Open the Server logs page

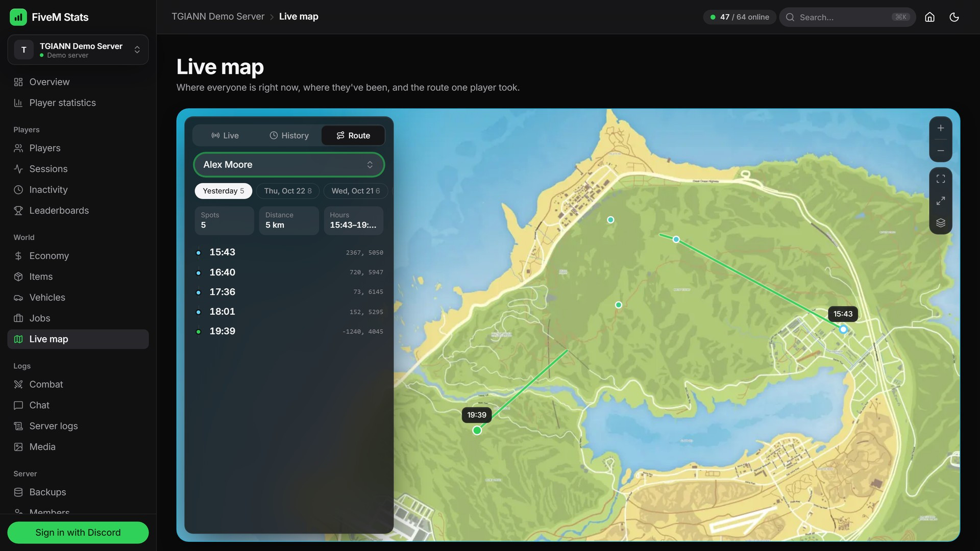[x=78, y=426]
